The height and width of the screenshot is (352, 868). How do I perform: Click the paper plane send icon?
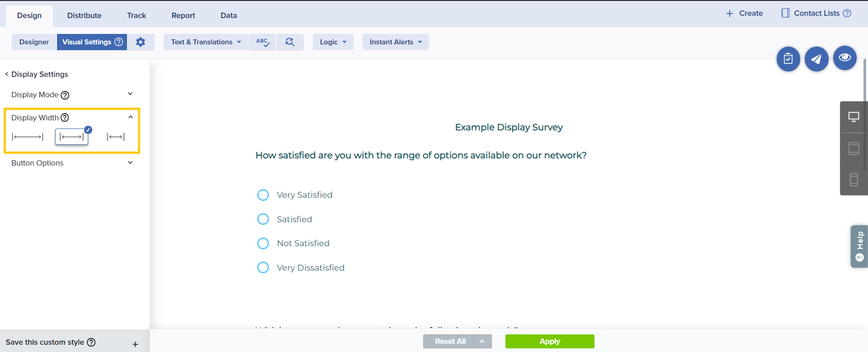coord(816,59)
